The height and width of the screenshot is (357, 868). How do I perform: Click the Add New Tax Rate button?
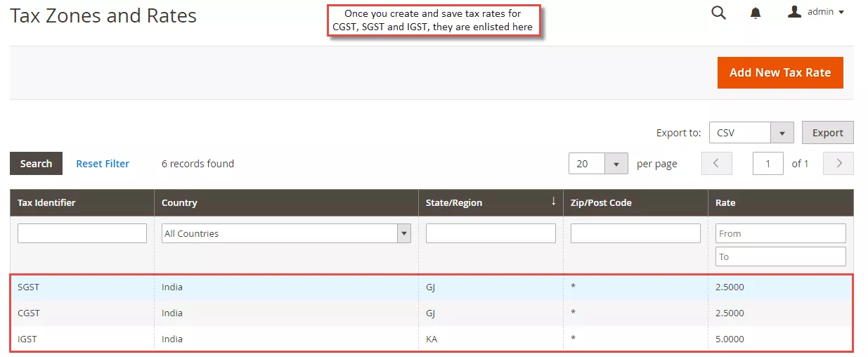pyautogui.click(x=779, y=72)
